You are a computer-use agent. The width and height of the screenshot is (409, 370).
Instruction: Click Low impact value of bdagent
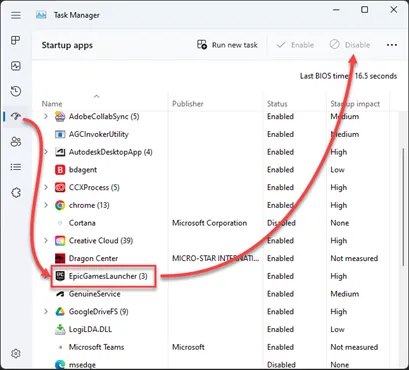pyautogui.click(x=337, y=170)
